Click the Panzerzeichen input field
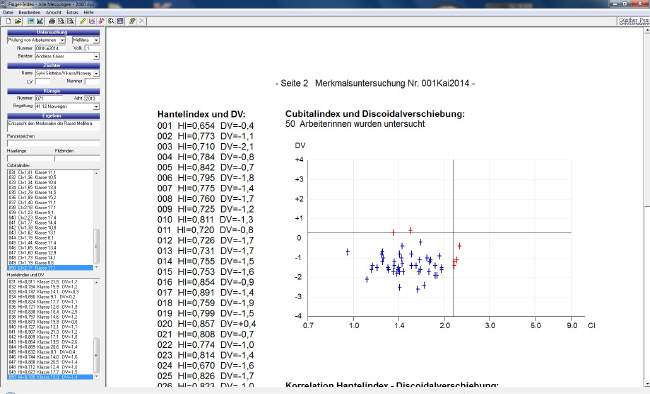 coord(53,143)
